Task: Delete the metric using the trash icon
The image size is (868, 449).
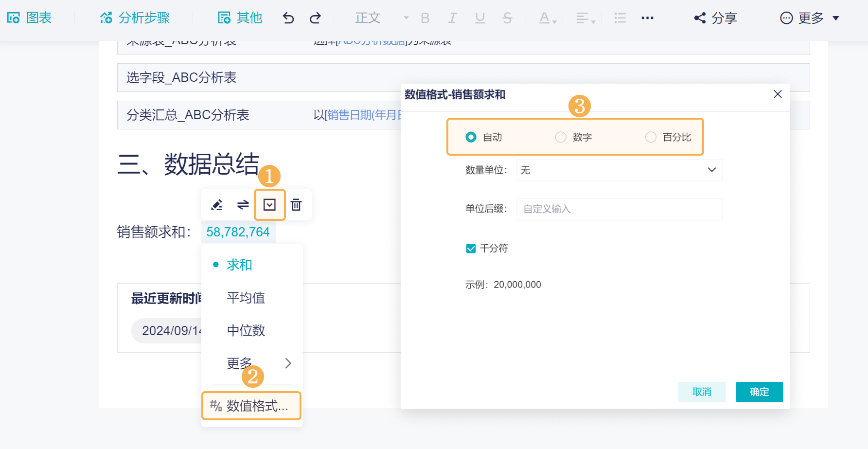Action: [296, 205]
